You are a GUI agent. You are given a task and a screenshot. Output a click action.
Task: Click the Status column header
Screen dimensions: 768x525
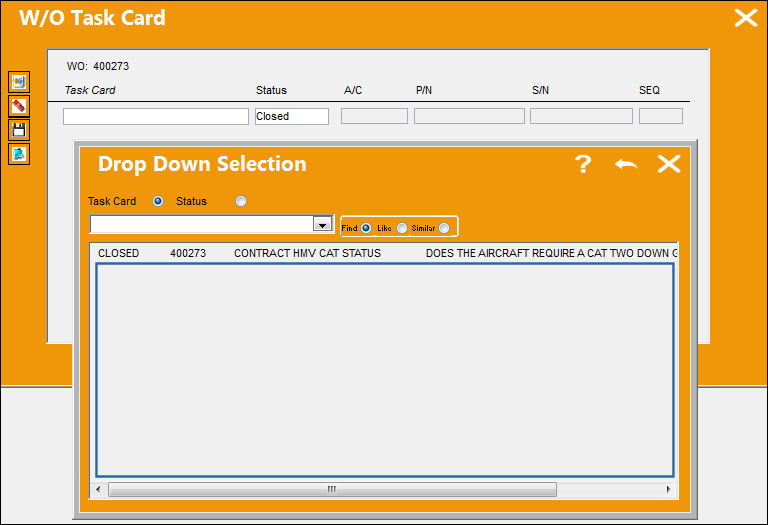pyautogui.click(x=271, y=90)
